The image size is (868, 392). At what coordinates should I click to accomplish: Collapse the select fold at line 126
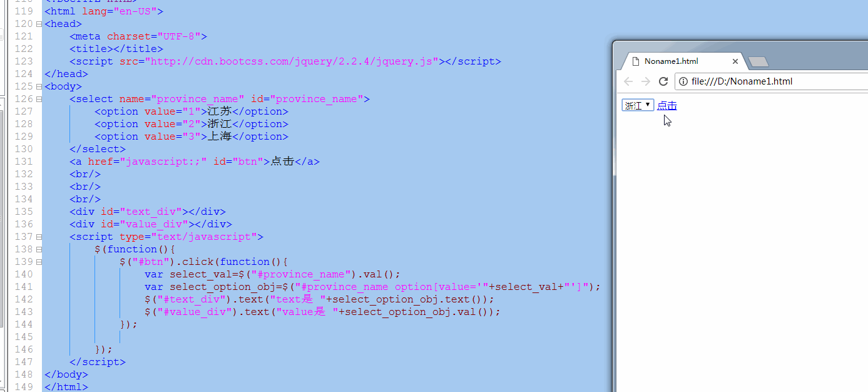click(x=39, y=99)
